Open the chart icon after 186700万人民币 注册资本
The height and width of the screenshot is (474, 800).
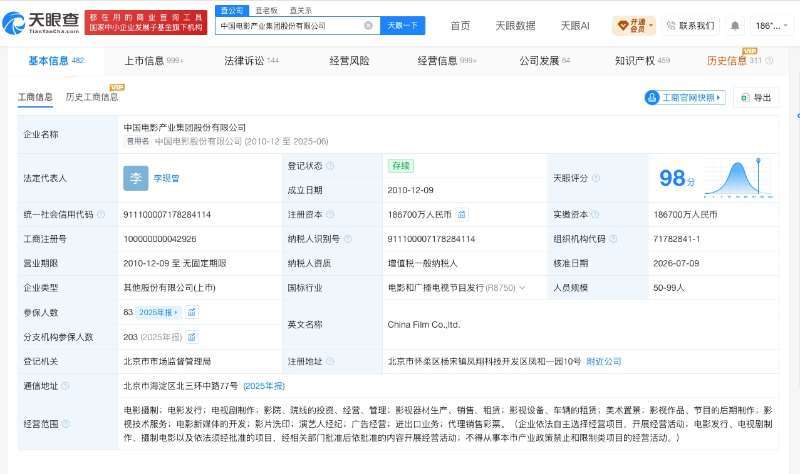[x=461, y=214]
